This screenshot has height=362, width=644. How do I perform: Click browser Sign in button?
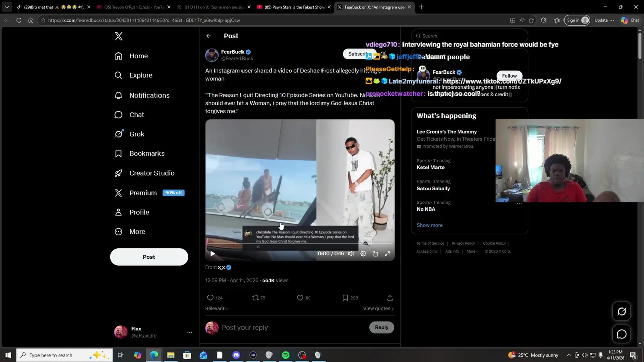pyautogui.click(x=577, y=20)
